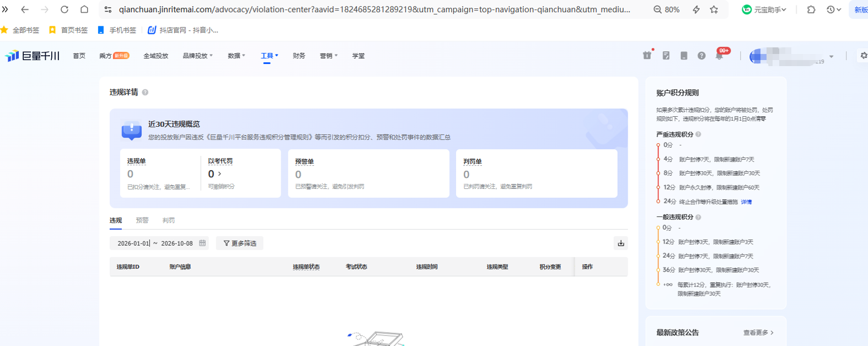Click the 账户信息 column header

(180, 267)
